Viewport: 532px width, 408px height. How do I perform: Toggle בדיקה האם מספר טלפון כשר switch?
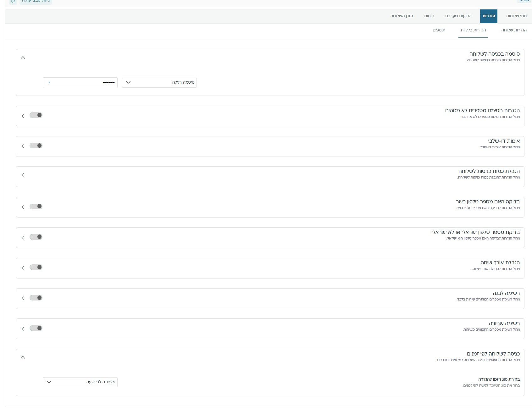36,207
